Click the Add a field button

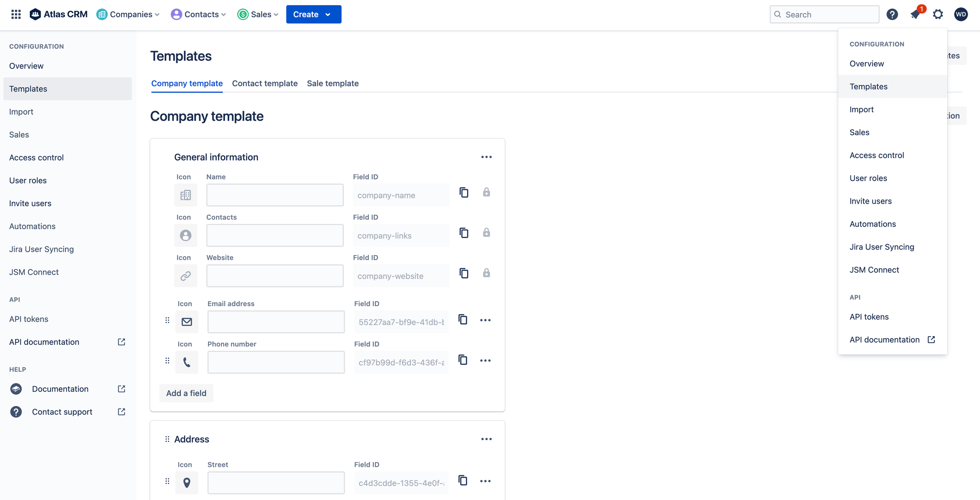point(186,393)
